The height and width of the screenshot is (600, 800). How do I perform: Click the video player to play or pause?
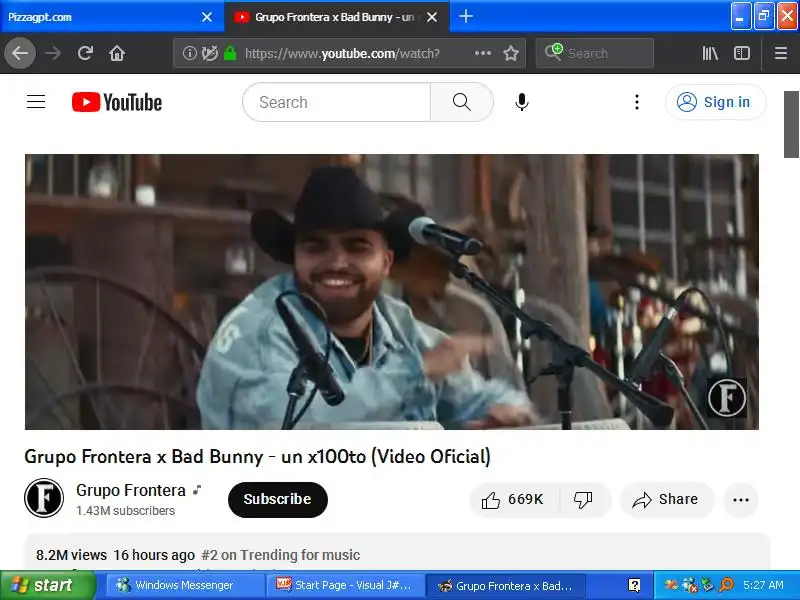coord(392,292)
